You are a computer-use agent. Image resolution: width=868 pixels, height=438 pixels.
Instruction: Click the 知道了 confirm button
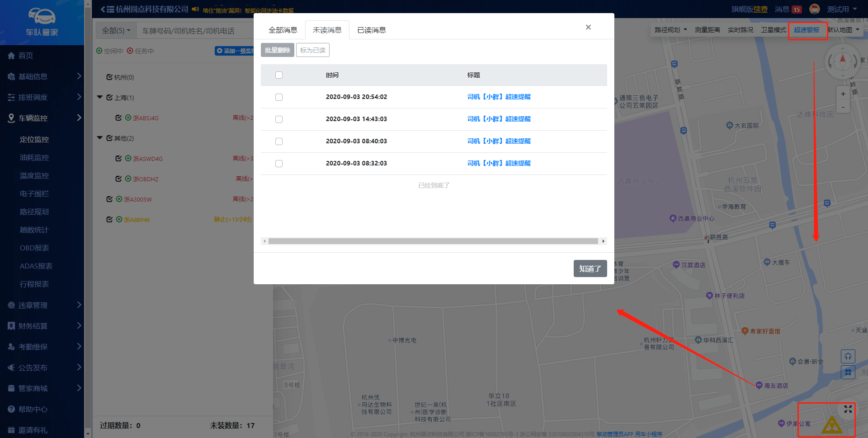[x=590, y=268]
